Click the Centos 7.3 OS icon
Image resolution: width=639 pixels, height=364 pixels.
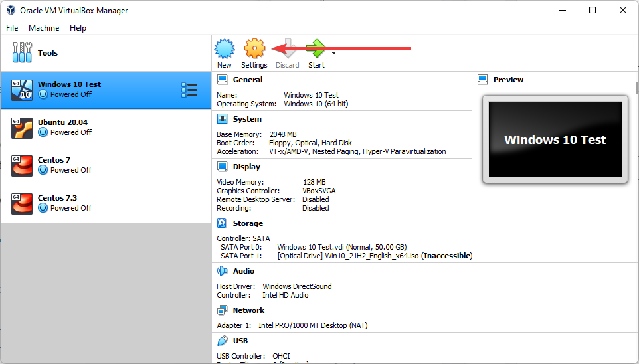click(22, 204)
